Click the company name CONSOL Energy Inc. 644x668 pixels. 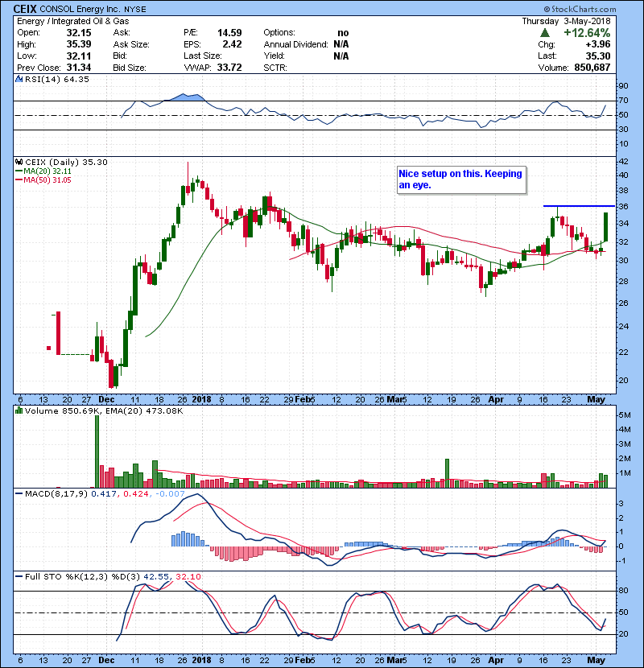[x=80, y=9]
